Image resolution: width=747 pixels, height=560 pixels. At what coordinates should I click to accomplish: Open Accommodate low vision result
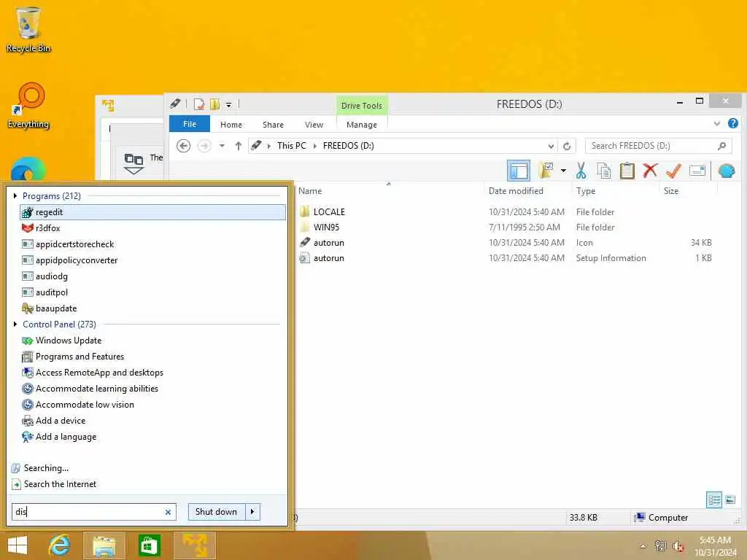152,404
